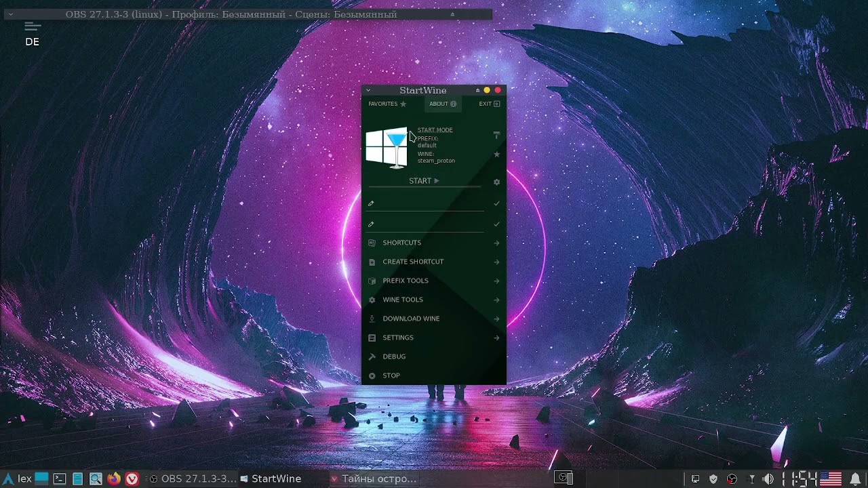Click the DEBUG button

(x=434, y=357)
